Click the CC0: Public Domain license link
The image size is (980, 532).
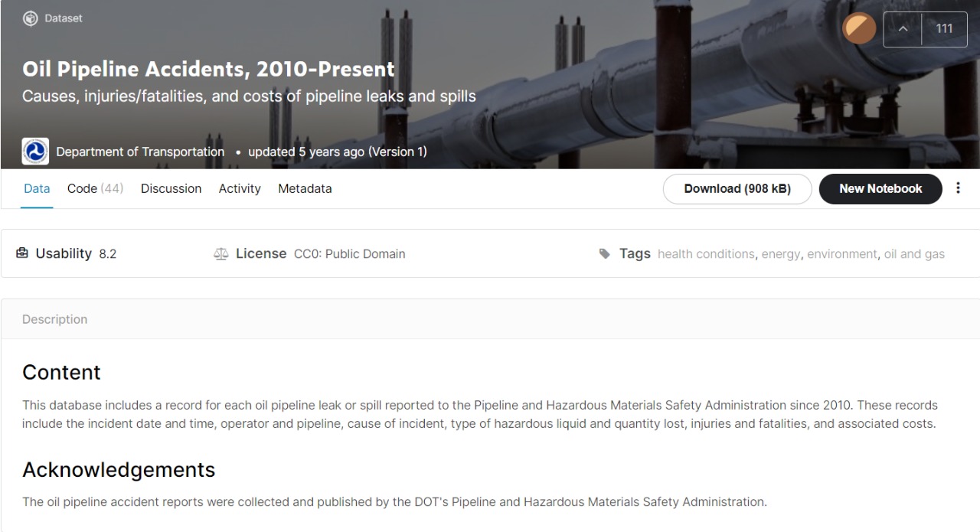tap(350, 254)
